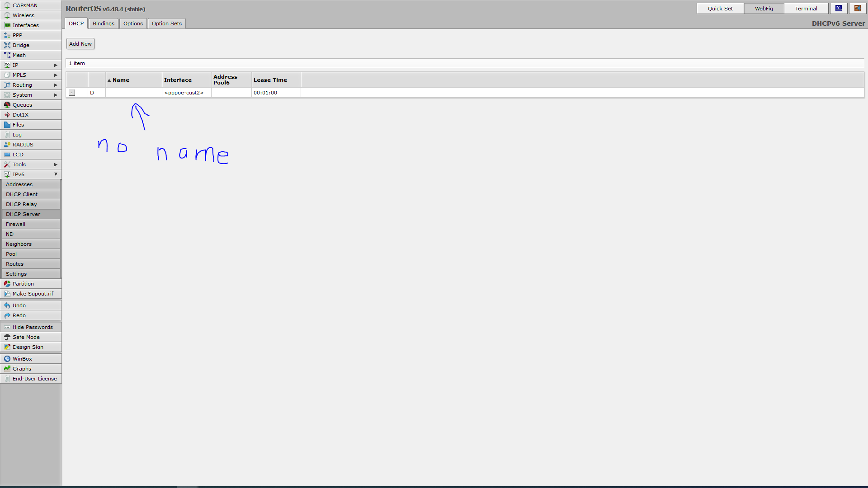Open IPv6 Addresses submenu item
The width and height of the screenshot is (868, 488).
(x=31, y=184)
